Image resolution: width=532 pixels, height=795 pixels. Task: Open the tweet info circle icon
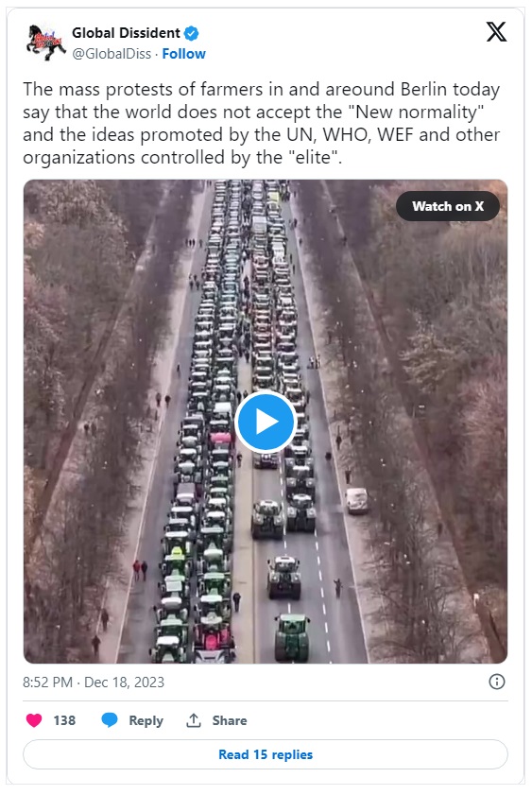(496, 682)
